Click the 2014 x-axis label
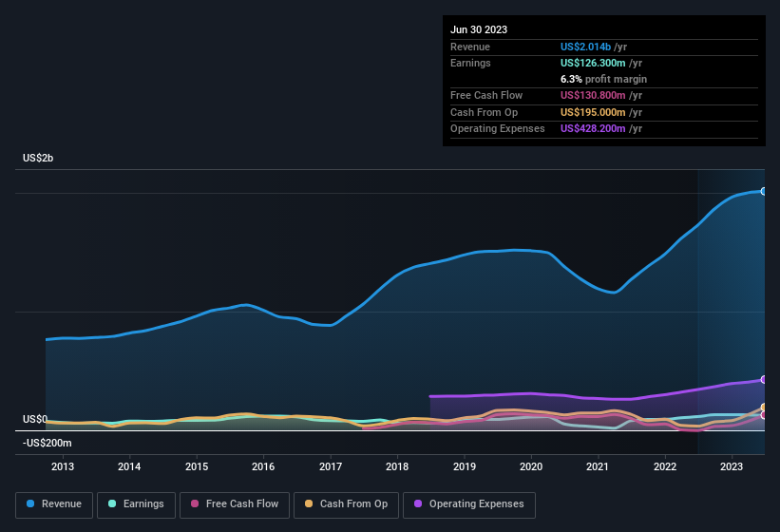Image resolution: width=780 pixels, height=532 pixels. pyautogui.click(x=129, y=466)
